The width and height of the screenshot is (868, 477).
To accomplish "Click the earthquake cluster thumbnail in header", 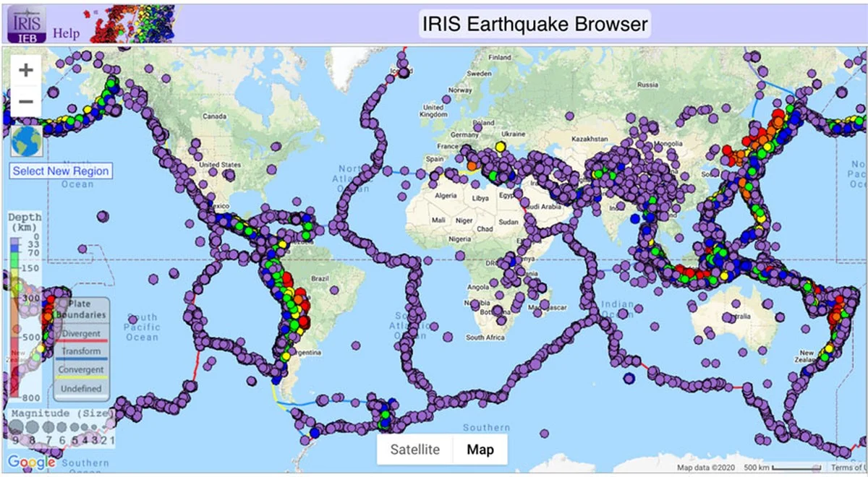I will point(130,24).
